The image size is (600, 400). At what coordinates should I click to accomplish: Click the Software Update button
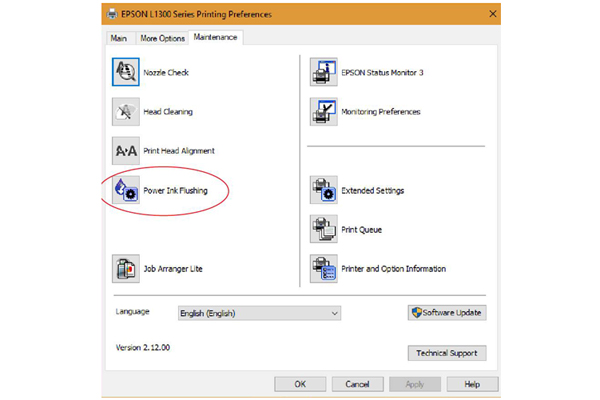(x=447, y=313)
